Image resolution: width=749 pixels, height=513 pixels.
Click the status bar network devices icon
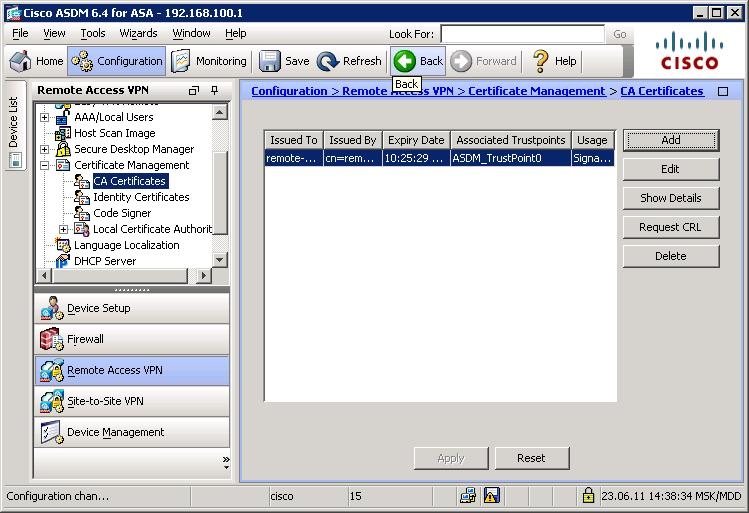tap(468, 496)
